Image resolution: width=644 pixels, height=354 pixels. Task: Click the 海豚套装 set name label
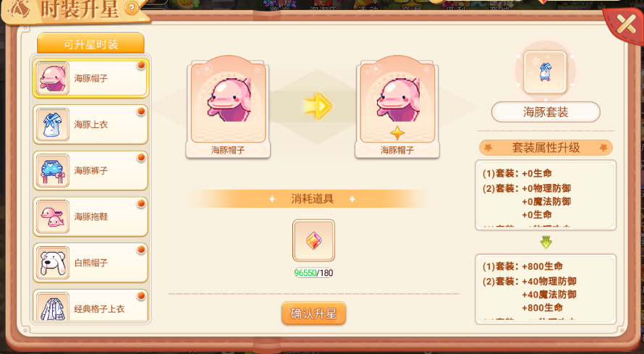(546, 111)
